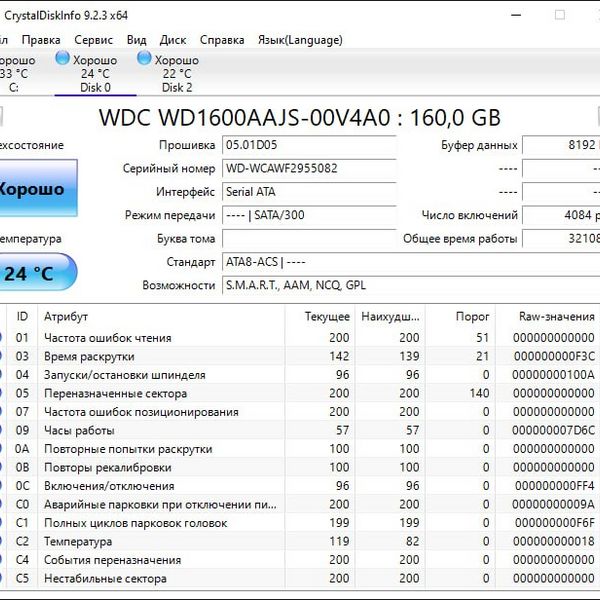Click the Наихудш... column header

click(x=390, y=316)
